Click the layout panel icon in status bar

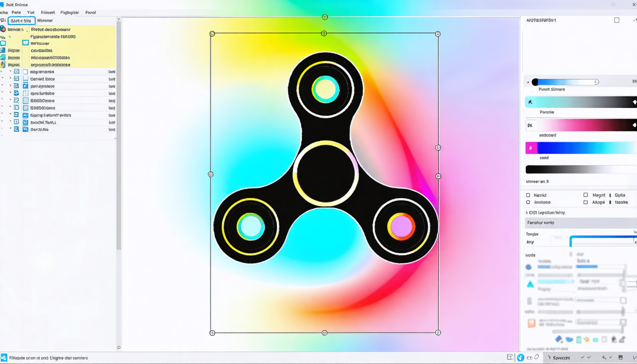[x=510, y=357]
